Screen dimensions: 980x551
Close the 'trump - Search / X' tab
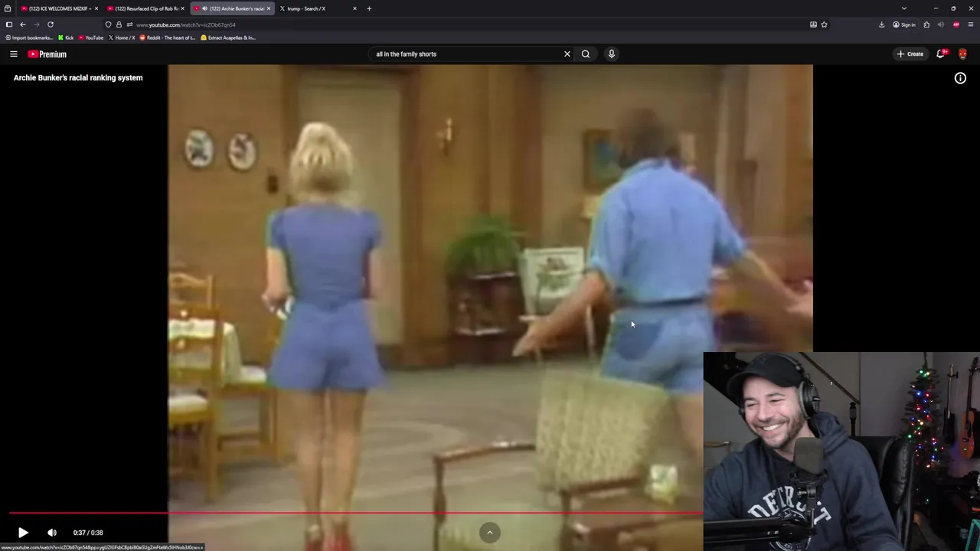354,8
